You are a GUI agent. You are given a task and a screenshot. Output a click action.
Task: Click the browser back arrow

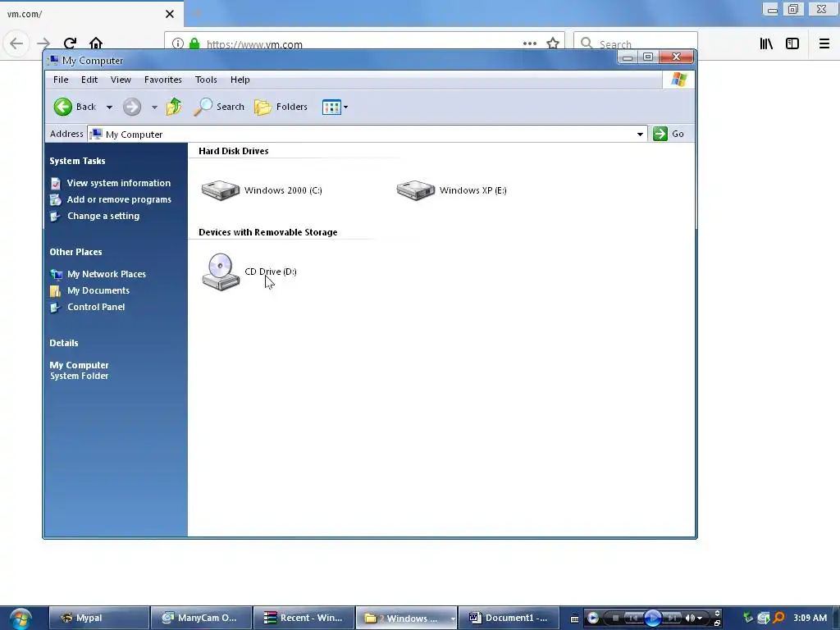point(16,43)
